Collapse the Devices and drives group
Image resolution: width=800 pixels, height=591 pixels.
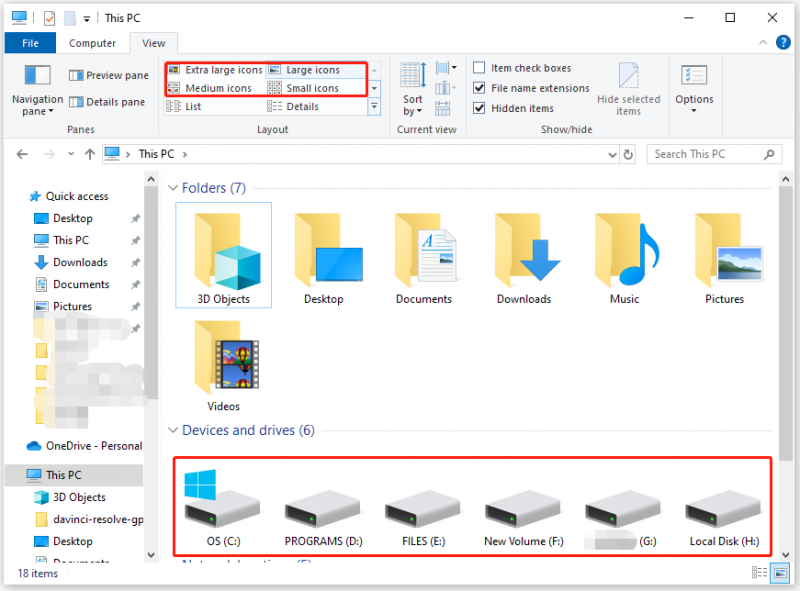coord(172,430)
